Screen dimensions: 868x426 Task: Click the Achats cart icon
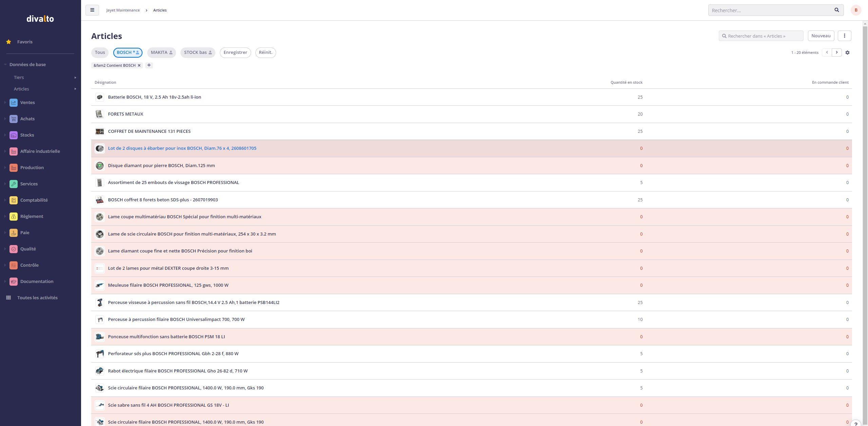(x=14, y=119)
